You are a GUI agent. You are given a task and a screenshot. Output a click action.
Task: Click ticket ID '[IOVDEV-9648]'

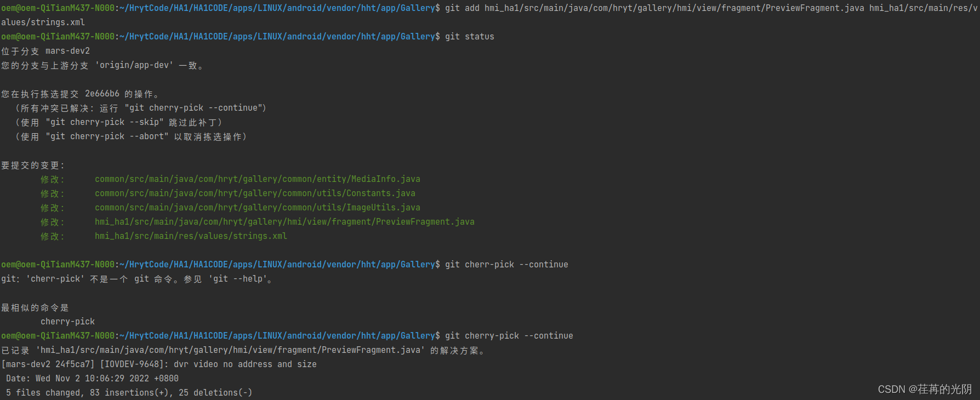click(132, 364)
